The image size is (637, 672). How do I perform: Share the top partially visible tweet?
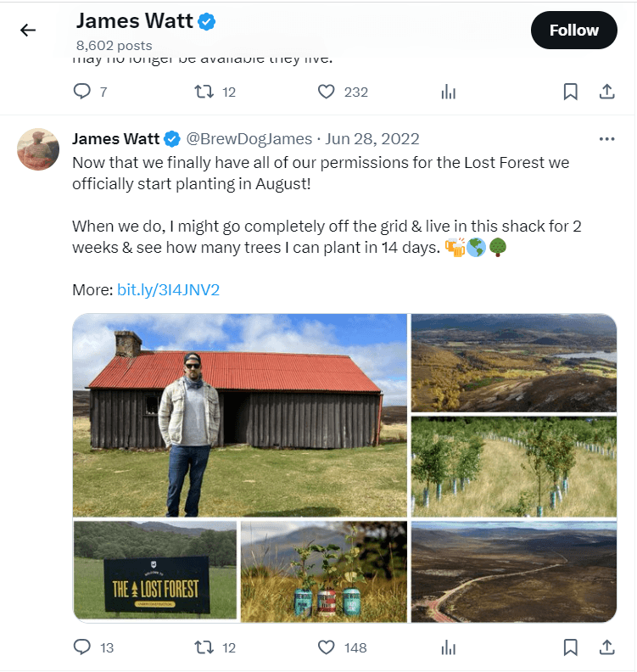pos(607,92)
